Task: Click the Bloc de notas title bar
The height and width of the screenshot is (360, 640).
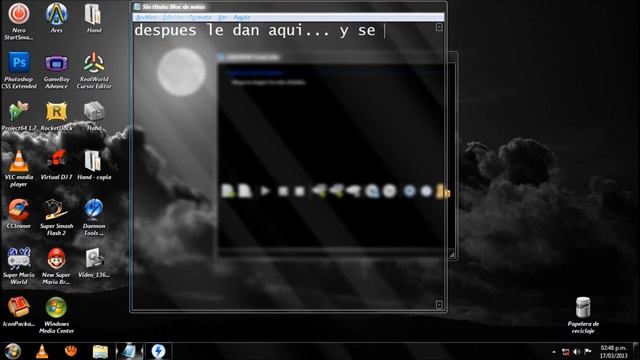Action: 288,7
